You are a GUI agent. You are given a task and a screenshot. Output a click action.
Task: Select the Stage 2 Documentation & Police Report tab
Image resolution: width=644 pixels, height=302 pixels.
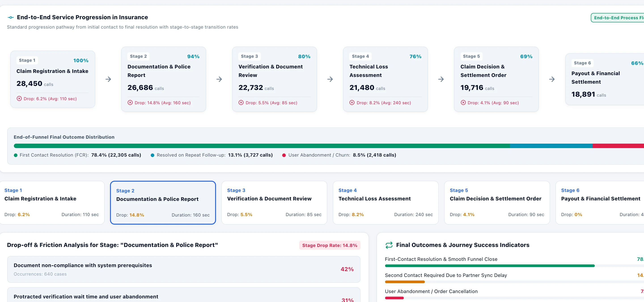coord(163,202)
